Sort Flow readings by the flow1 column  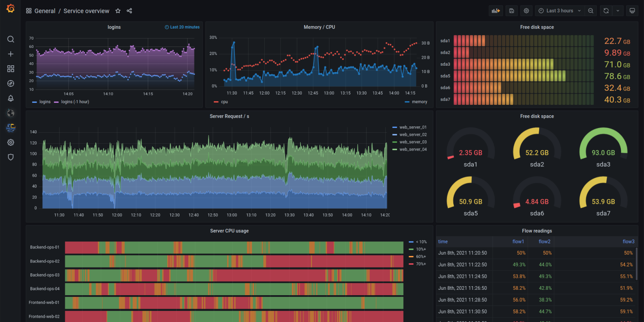(x=518, y=241)
